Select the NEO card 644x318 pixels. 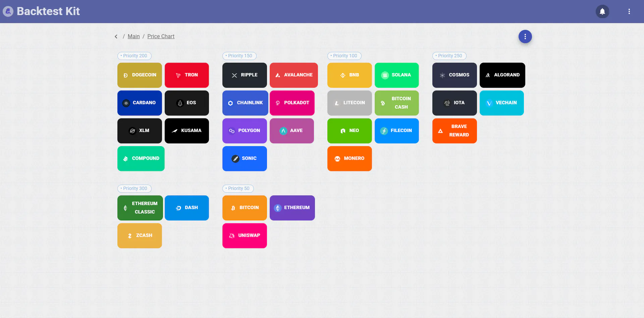coord(350,131)
